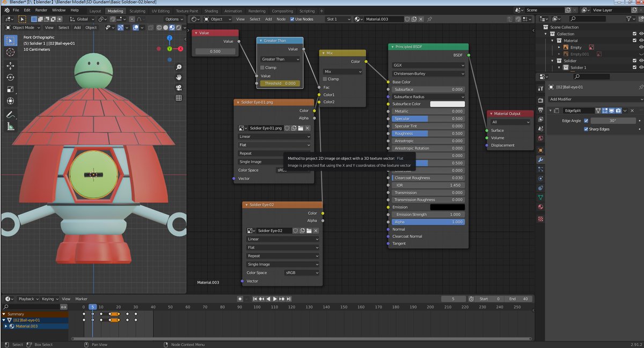Click the Value node 0.500 field
Viewport: 644px width, 348px height.
(x=215, y=51)
